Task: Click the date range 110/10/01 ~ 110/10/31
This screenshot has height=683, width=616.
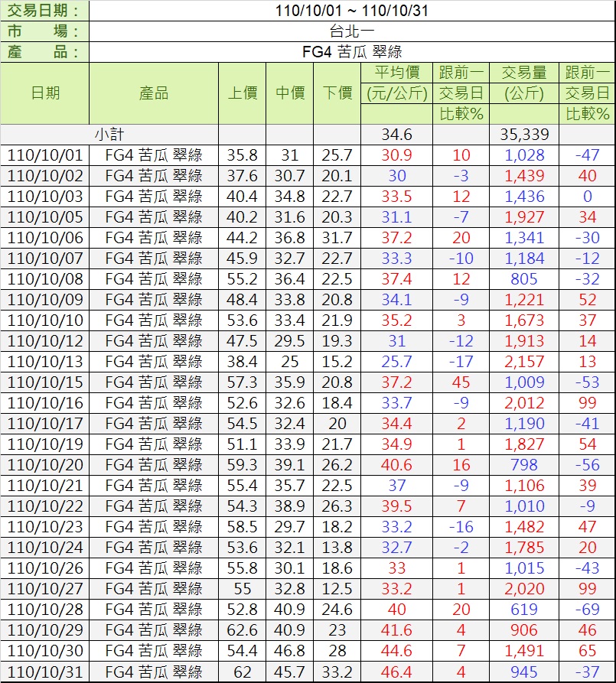Action: (353, 10)
